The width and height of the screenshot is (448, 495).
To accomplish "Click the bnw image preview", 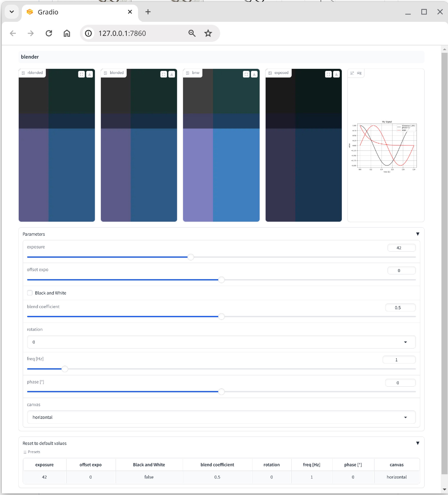I will pyautogui.click(x=221, y=145).
